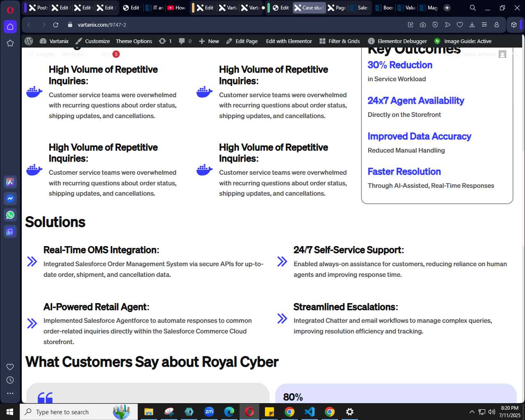Switch to the 'Page' tab
This screenshot has height=420, width=525.
coord(337,8)
